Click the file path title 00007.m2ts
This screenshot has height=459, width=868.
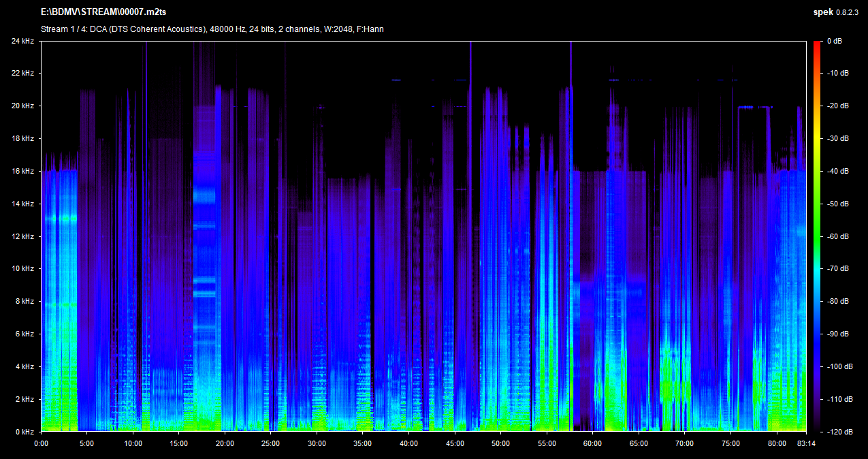click(103, 12)
